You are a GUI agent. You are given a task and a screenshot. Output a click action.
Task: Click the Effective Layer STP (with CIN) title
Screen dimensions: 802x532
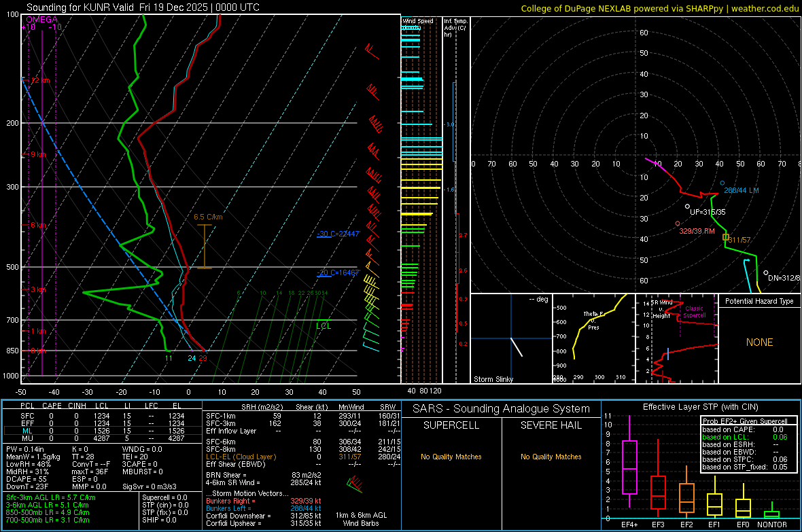click(700, 407)
